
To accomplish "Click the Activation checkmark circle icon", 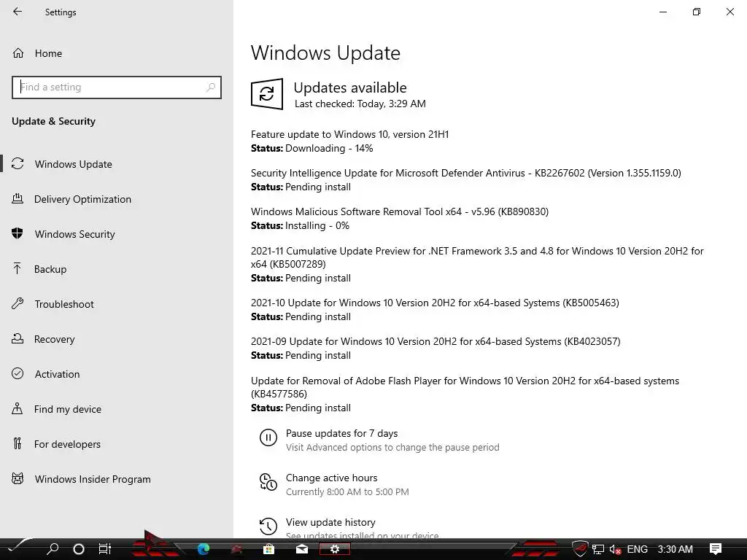I will 18,373.
